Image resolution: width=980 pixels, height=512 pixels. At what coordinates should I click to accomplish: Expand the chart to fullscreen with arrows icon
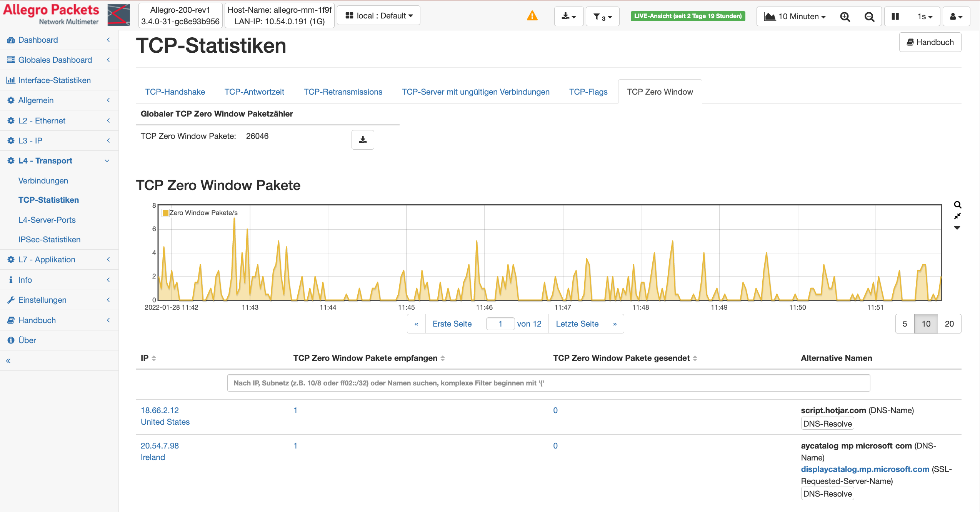[957, 216]
